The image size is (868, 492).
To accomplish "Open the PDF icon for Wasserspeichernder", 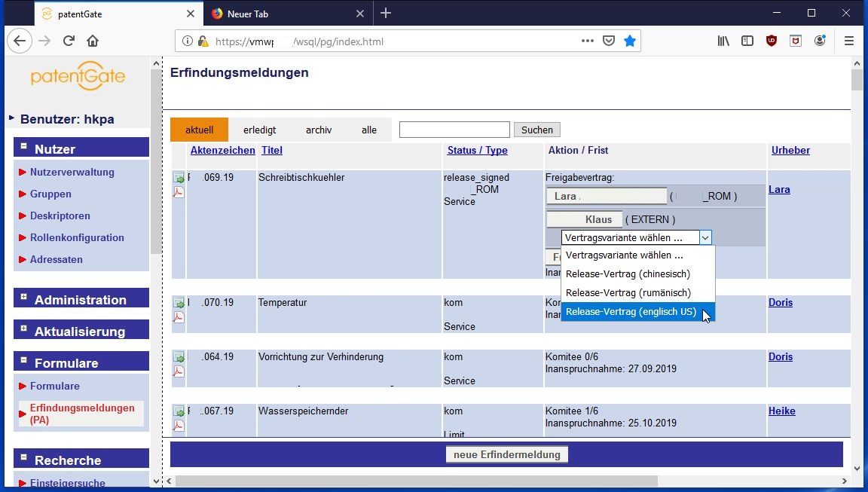I will [179, 426].
